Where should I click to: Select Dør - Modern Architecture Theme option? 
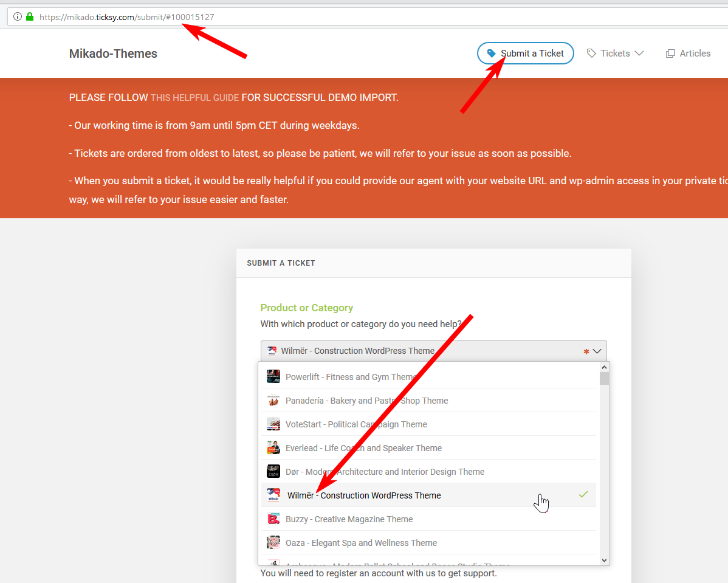pos(428,472)
